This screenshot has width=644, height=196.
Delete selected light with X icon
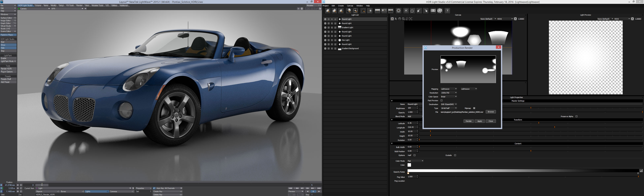406,11
